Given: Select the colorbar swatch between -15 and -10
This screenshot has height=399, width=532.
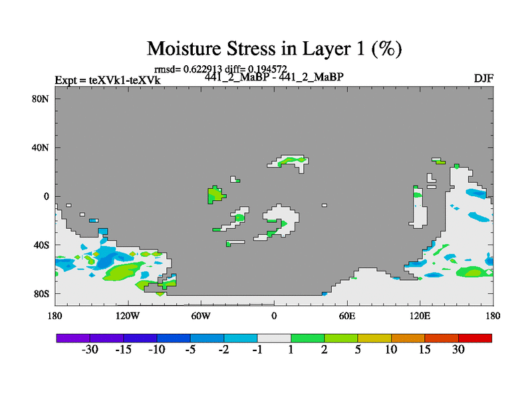Looking at the screenshot, I should (140, 338).
